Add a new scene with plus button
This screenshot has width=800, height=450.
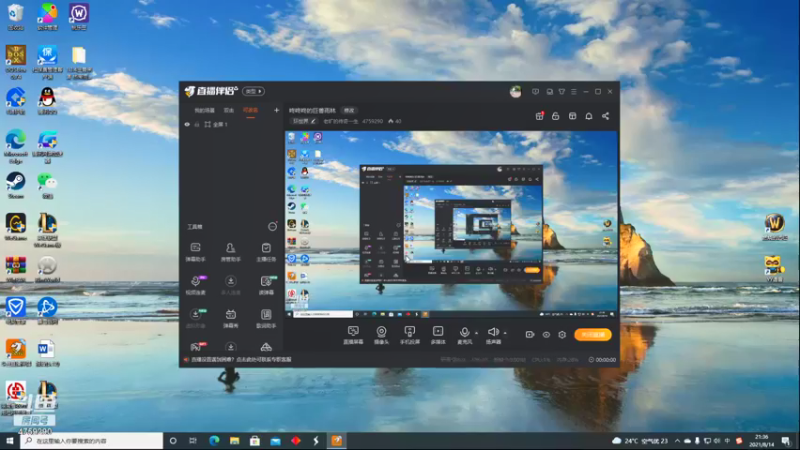(277, 110)
